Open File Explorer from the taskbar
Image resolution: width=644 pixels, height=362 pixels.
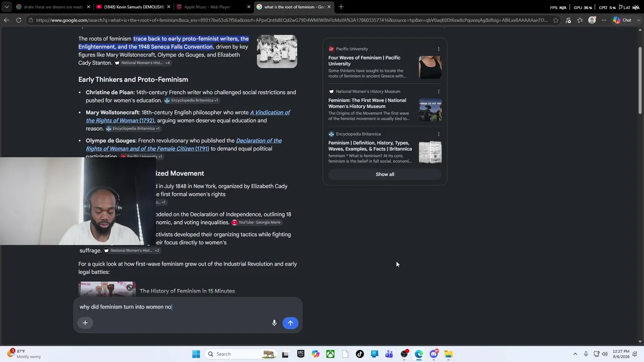(448, 354)
